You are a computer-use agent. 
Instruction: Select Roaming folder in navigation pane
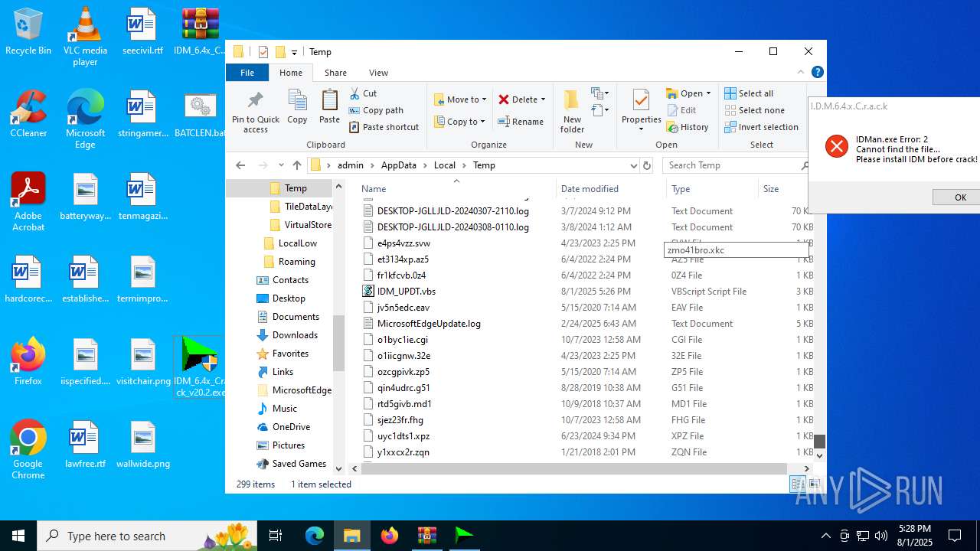pos(296,262)
